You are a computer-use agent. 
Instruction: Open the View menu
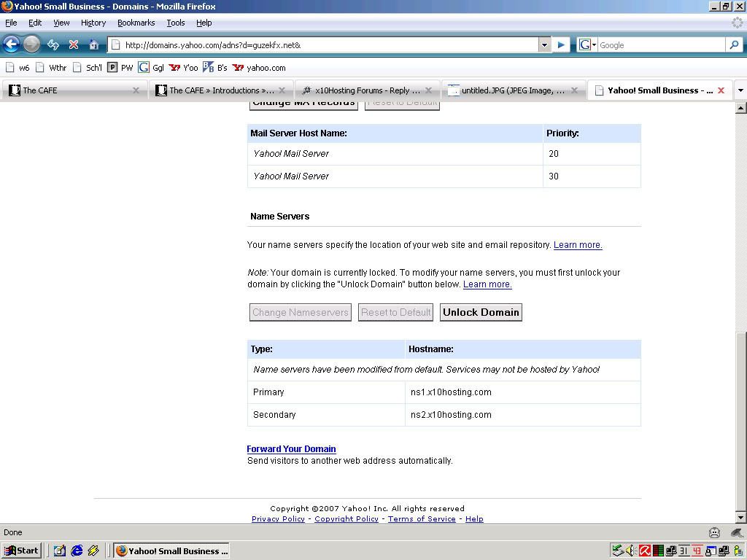point(61,23)
